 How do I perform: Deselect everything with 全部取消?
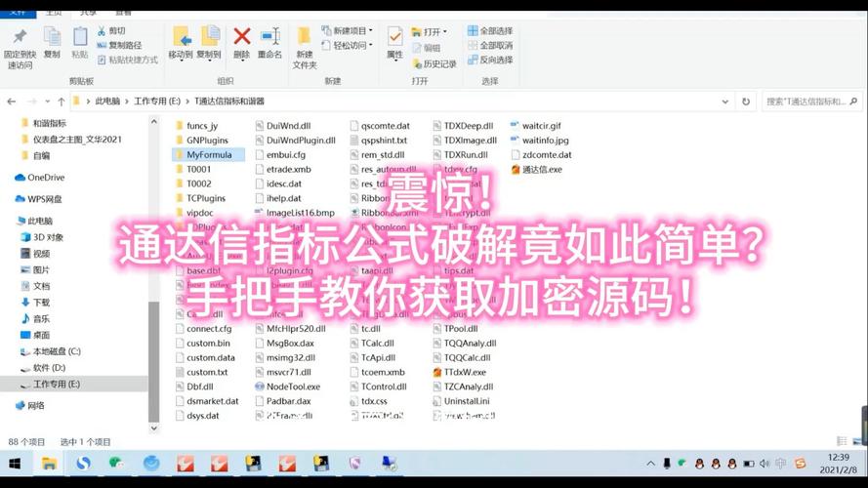(490, 45)
